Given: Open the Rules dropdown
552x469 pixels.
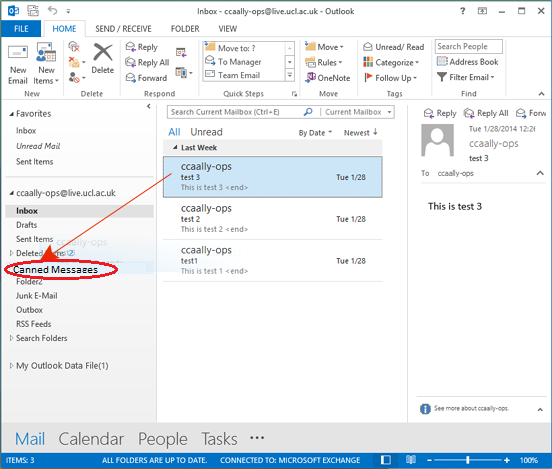Looking at the screenshot, I should [x=324, y=62].
